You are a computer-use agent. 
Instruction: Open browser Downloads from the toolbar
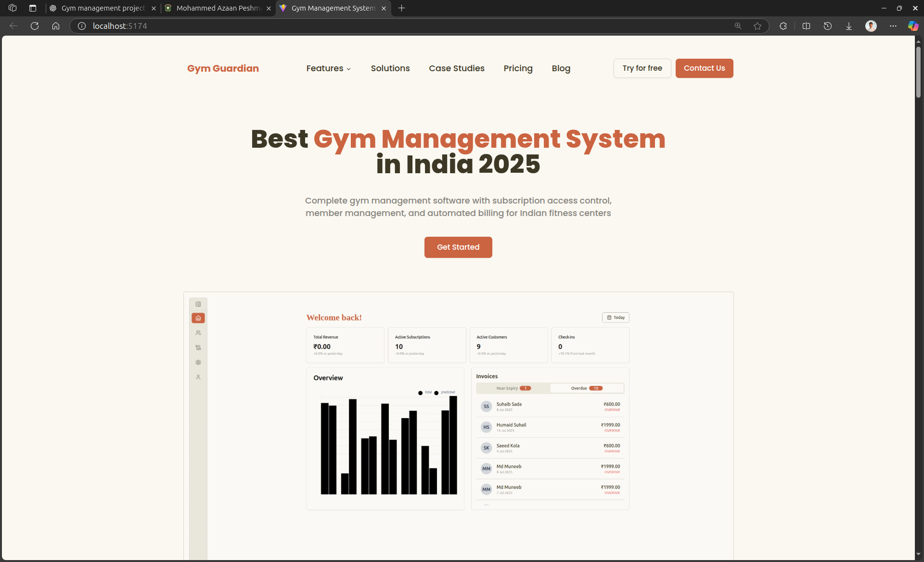click(848, 26)
